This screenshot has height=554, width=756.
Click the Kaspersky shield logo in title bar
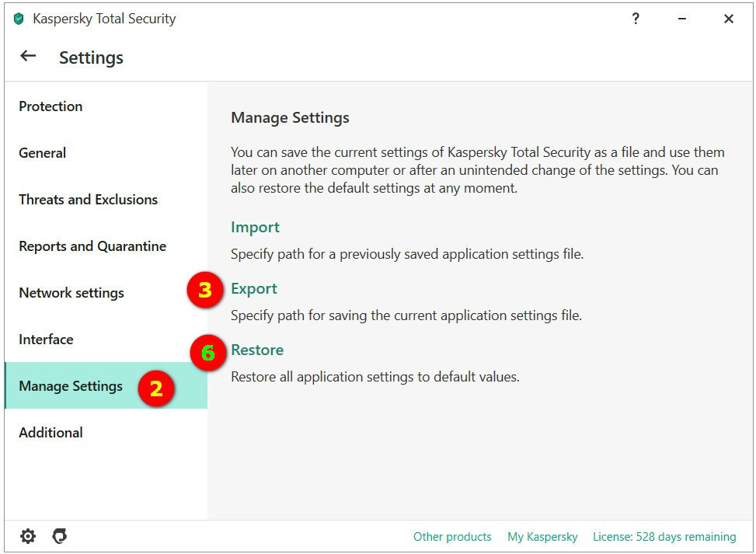[19, 19]
